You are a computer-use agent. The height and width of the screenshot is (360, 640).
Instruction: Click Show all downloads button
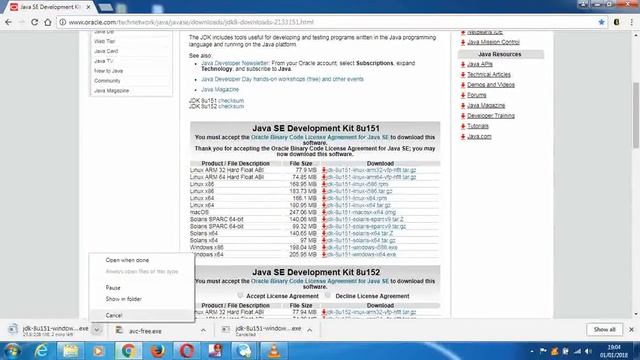coord(604,329)
